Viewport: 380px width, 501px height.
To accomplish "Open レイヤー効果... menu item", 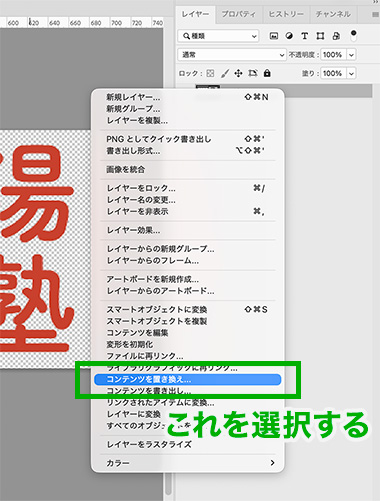I will point(188,230).
